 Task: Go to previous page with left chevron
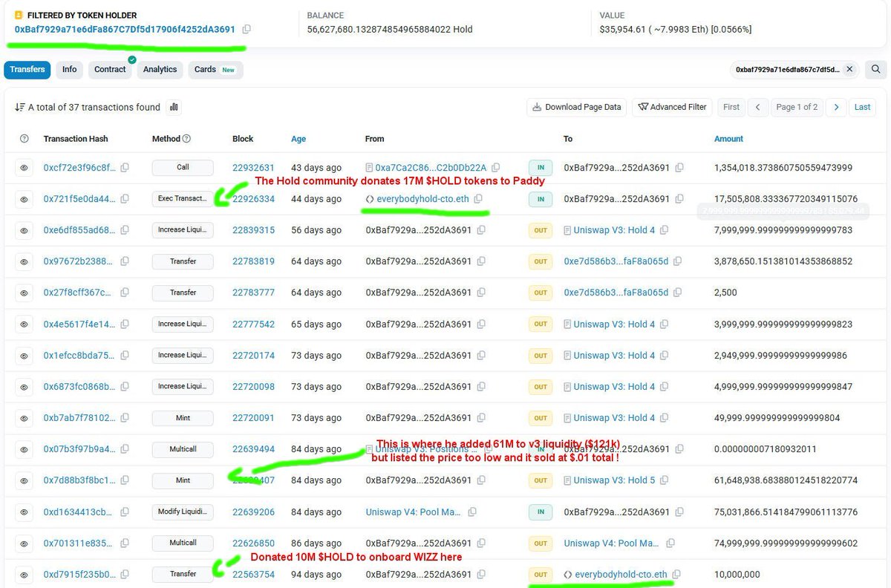point(757,107)
